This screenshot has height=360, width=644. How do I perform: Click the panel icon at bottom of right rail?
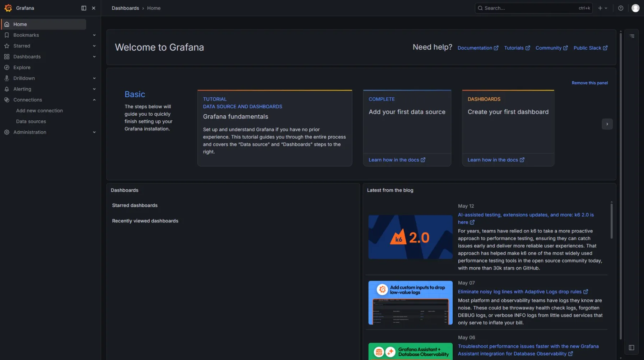pyautogui.click(x=631, y=347)
